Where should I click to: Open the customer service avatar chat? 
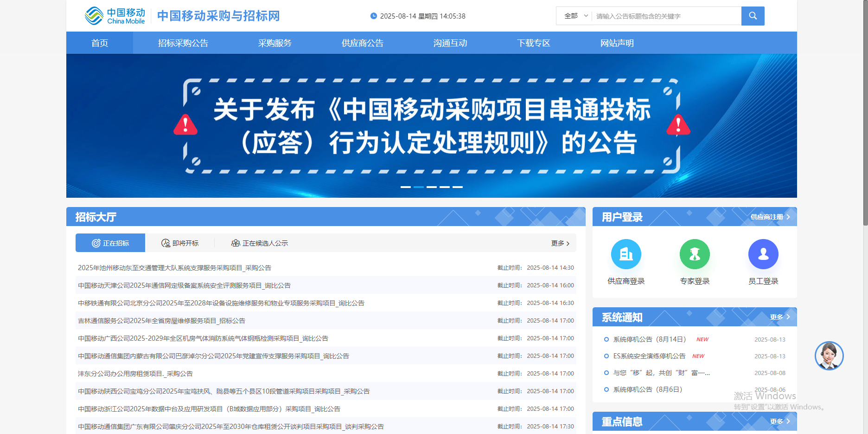[829, 356]
